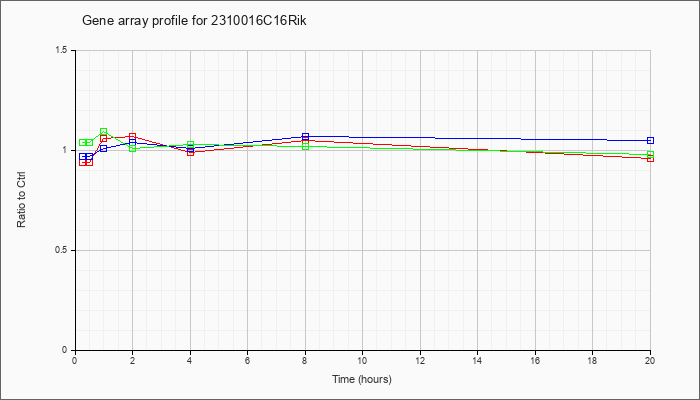The image size is (700, 400).
Task: Select the red data marker at 2 hours
Action: 132,136
